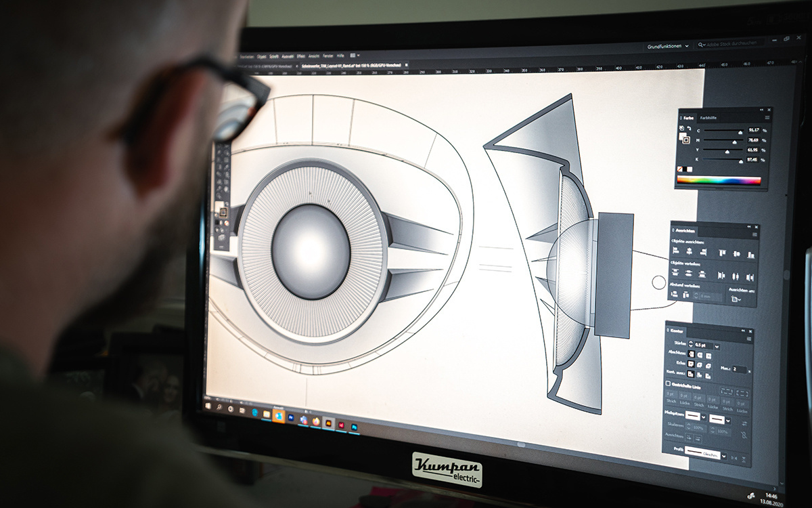Select bevel join corner icon in Kontur
812x508 pixels.
point(708,367)
